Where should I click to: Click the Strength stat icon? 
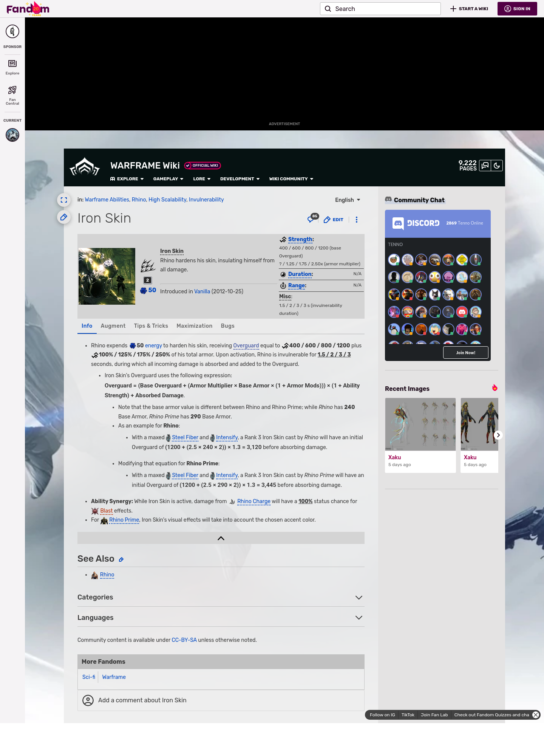pyautogui.click(x=283, y=240)
